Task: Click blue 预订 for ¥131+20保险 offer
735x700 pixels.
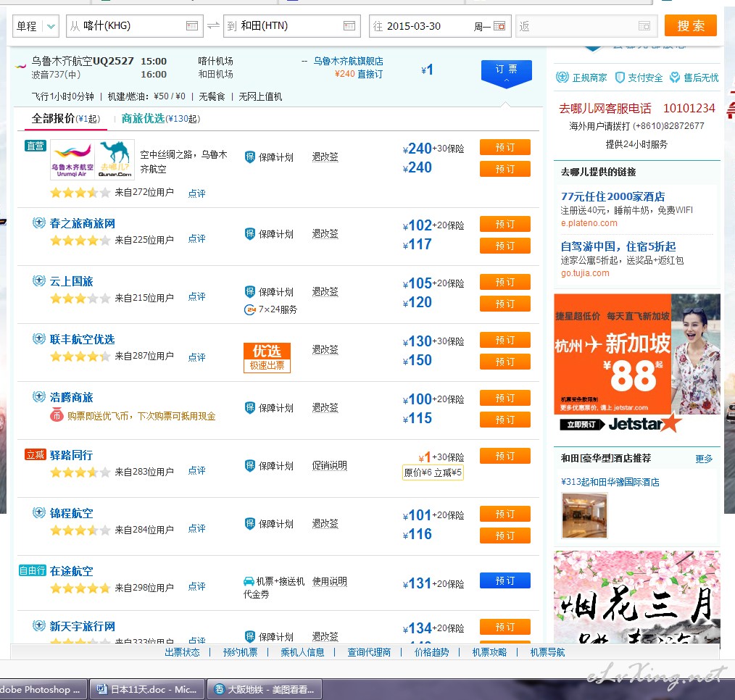Action: pos(504,580)
